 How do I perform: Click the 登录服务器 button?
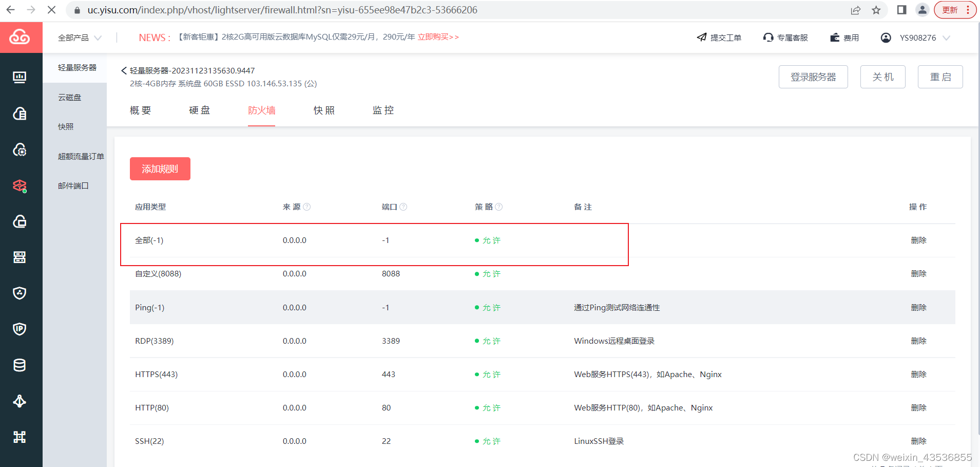tap(813, 77)
